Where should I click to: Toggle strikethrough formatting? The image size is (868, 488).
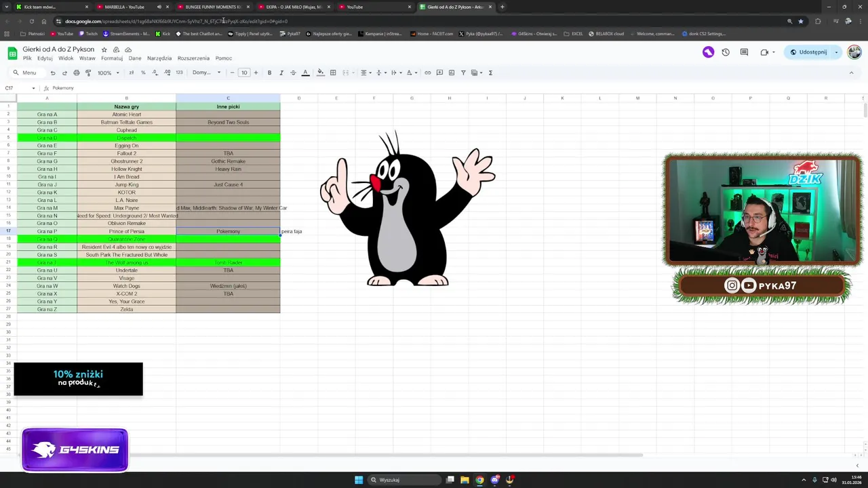click(293, 73)
